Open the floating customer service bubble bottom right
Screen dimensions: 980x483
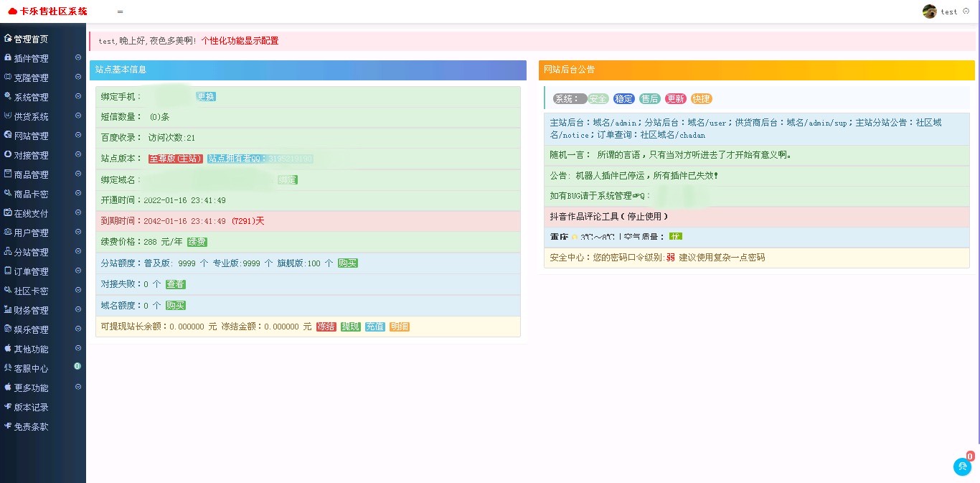click(x=962, y=466)
